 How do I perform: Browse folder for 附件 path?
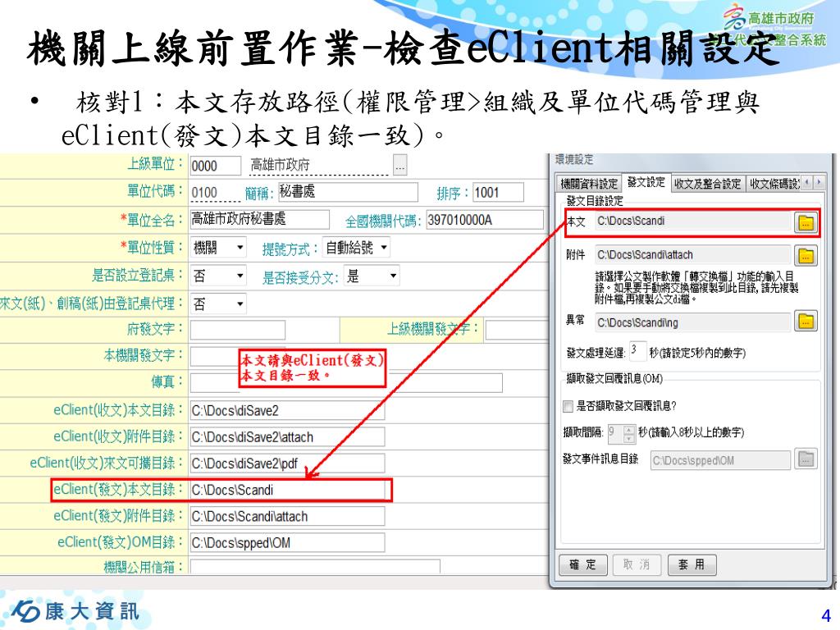(806, 256)
